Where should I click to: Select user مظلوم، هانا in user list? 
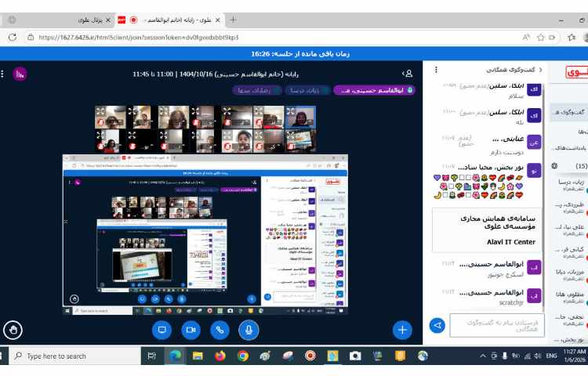[570, 298]
